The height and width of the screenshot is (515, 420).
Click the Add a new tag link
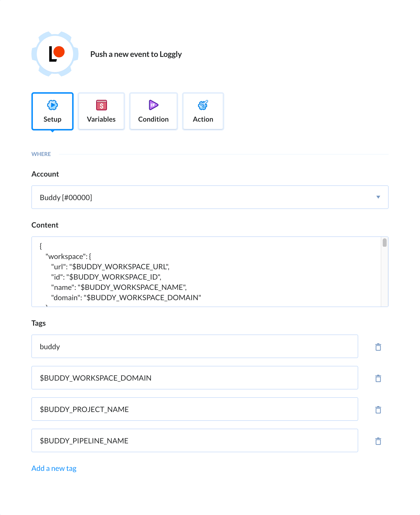[54, 468]
